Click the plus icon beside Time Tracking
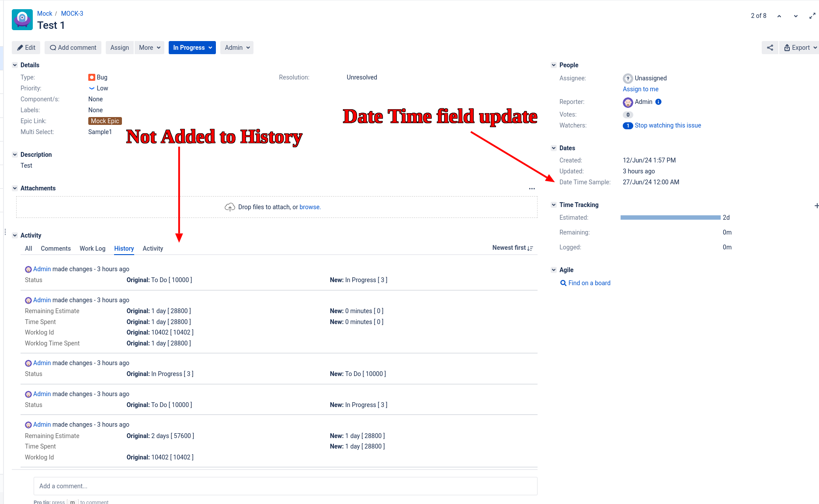This screenshot has height=504, width=819. tap(816, 206)
